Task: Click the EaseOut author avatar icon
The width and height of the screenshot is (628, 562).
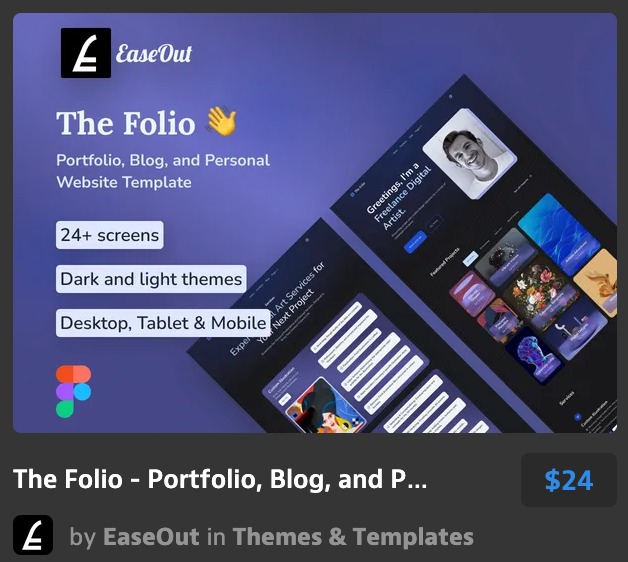Action: coord(33,535)
